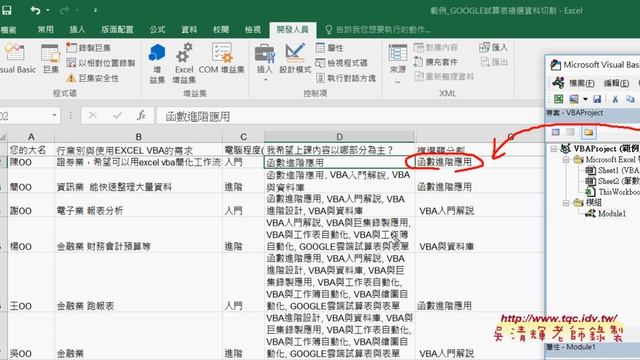Switch to the 檢視 ribbon tab
This screenshot has width=640, height=360.
click(x=253, y=29)
